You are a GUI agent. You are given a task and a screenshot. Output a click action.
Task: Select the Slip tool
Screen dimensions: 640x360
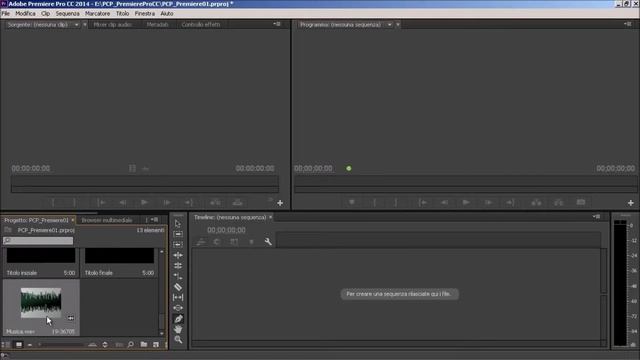click(178, 298)
